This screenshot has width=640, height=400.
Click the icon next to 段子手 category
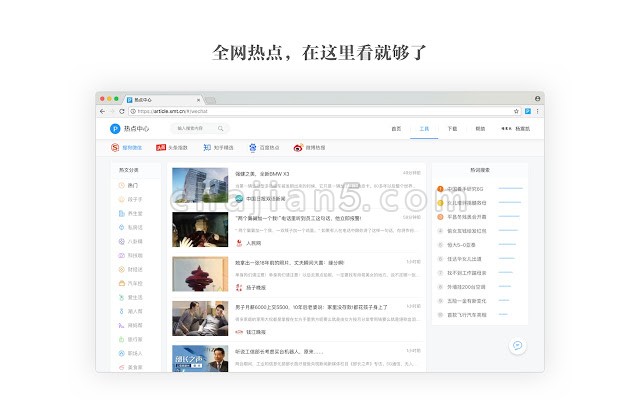(x=121, y=199)
